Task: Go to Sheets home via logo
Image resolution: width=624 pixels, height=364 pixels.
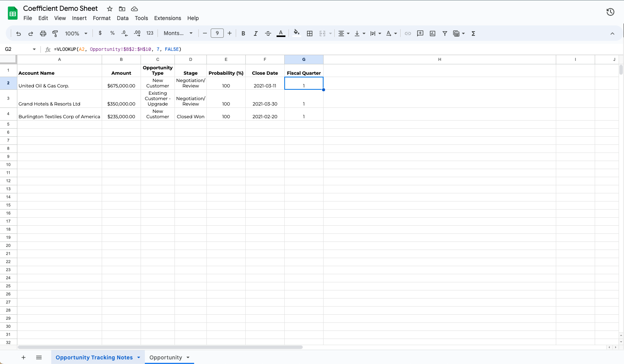Action: 13,13
